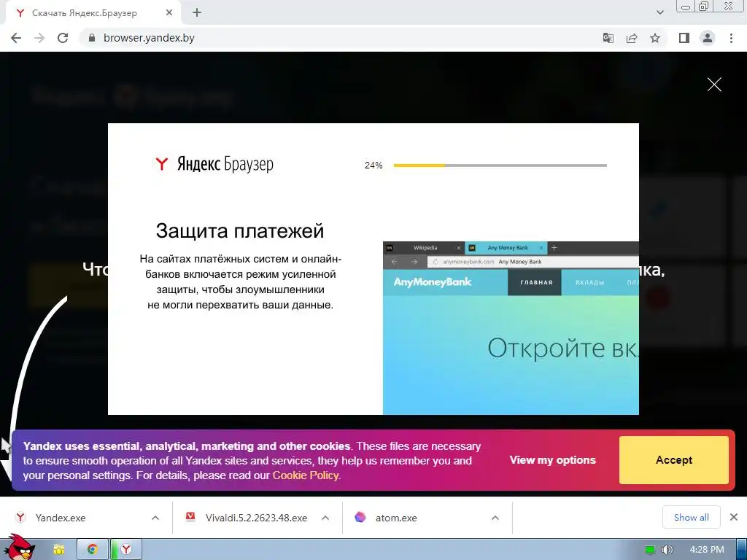
Task: Close the downloads bar
Action: click(x=734, y=517)
